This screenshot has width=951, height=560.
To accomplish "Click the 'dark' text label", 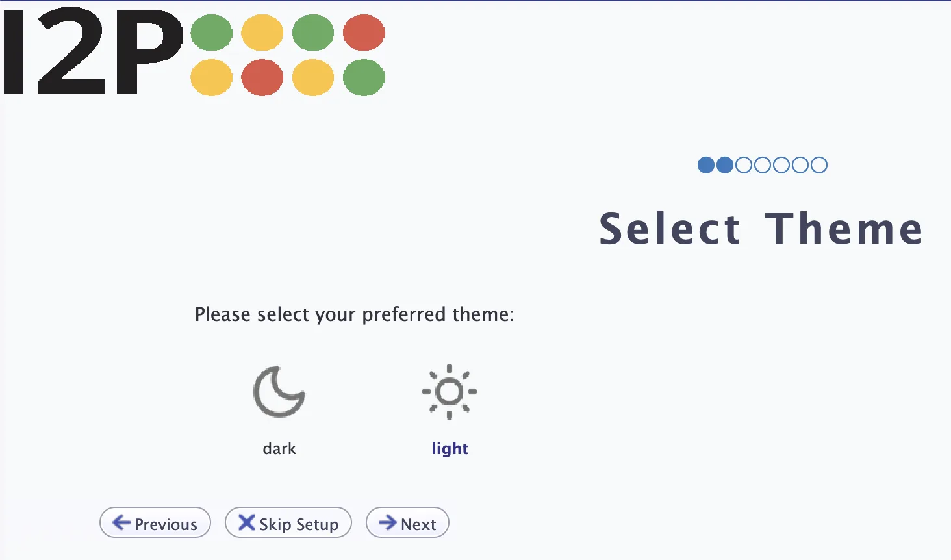I will 279,448.
